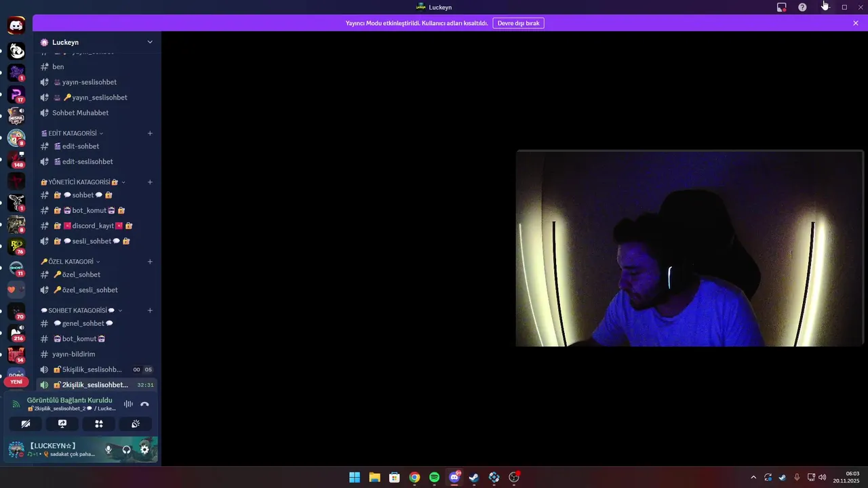Join the özel_sesli_sohbet voice channel
This screenshot has height=488, width=868.
click(97, 290)
